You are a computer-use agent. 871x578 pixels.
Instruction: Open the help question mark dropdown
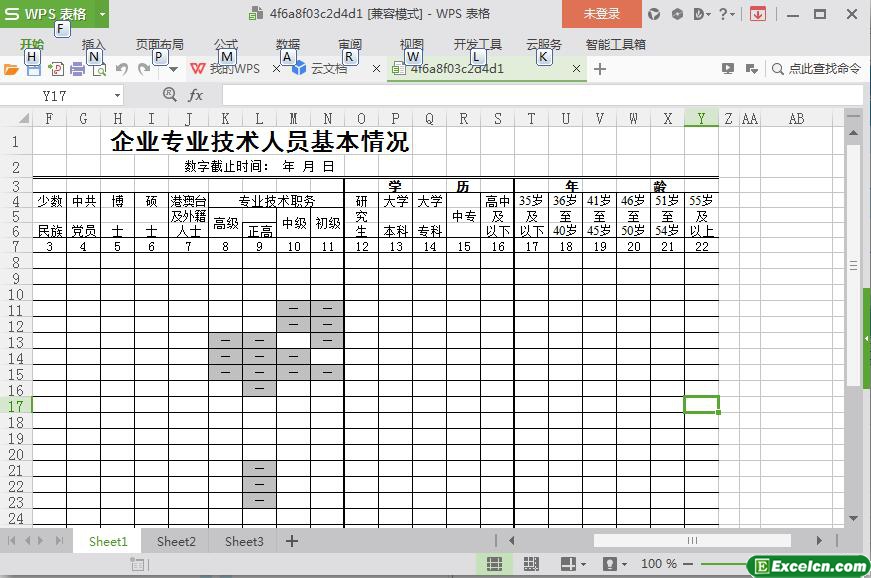pos(727,14)
